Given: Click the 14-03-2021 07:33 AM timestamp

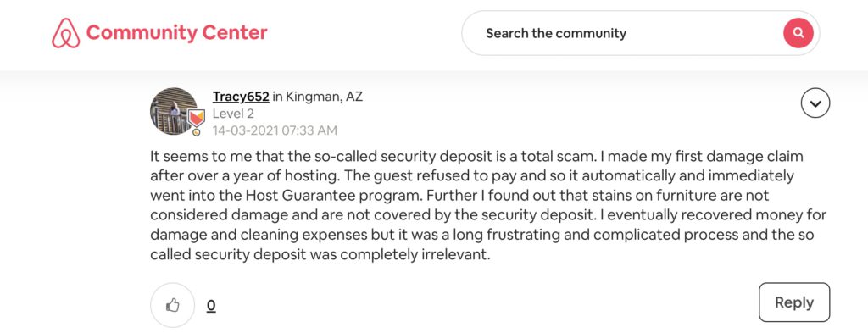Looking at the screenshot, I should click(275, 130).
